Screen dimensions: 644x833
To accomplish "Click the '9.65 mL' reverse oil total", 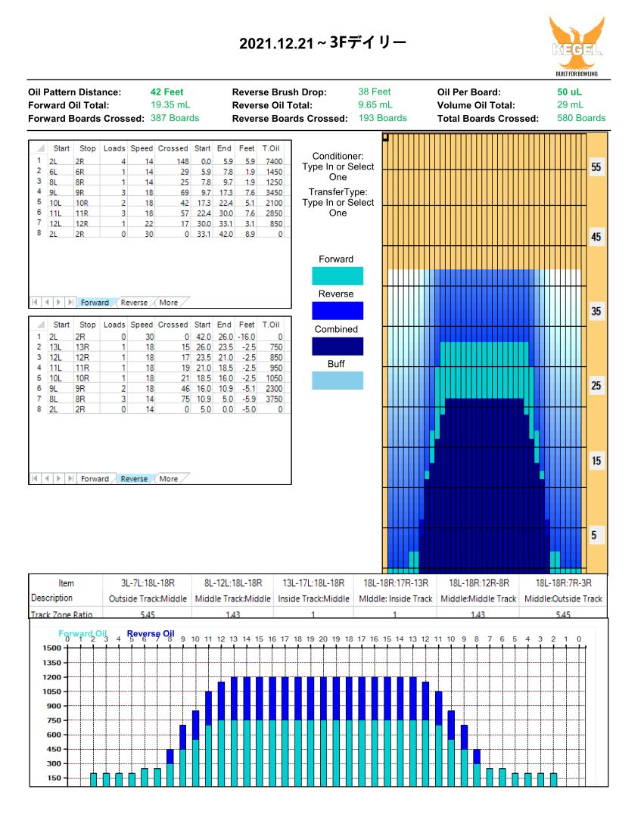I will [375, 104].
